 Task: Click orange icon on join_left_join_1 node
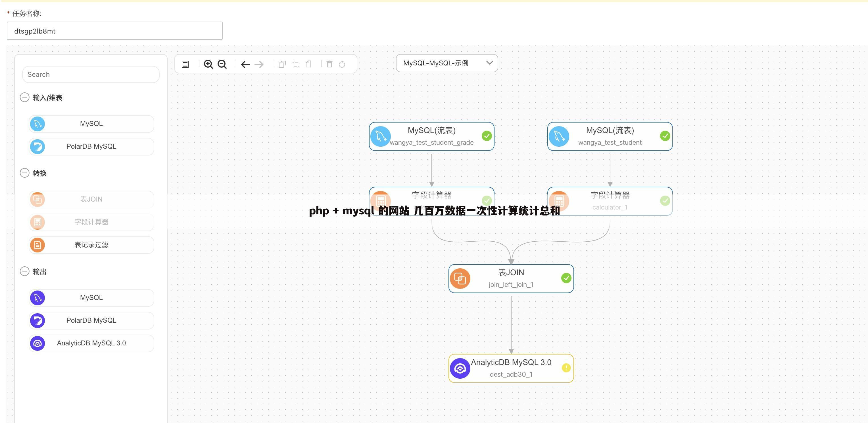460,279
